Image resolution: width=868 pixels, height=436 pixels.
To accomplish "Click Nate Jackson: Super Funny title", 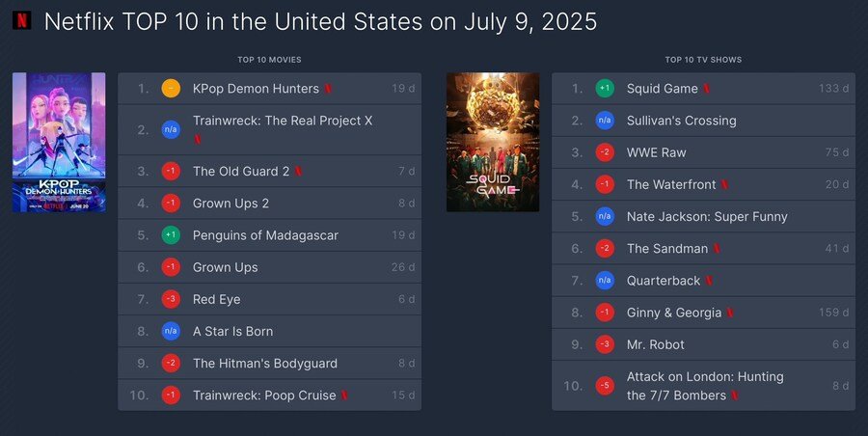I will tap(707, 217).
